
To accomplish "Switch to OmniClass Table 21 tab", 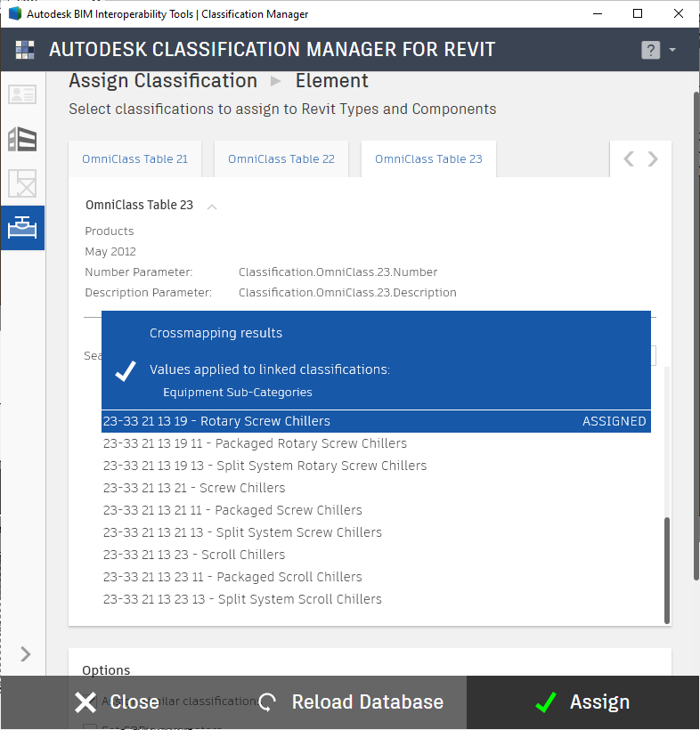I will [x=135, y=158].
